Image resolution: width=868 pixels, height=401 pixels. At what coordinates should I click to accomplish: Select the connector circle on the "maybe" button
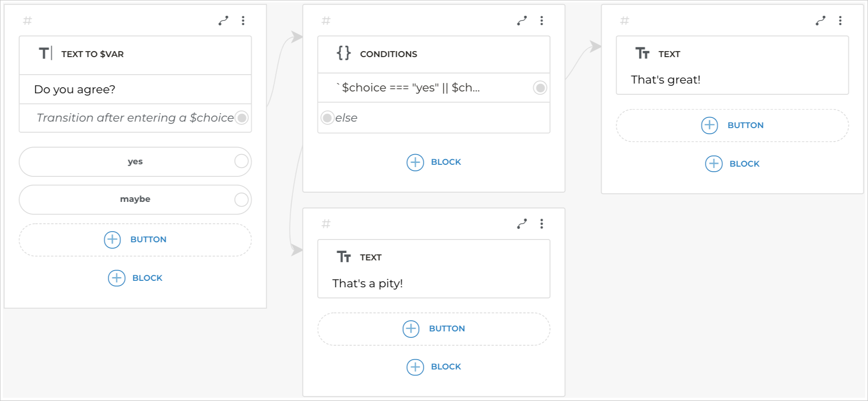tap(241, 200)
